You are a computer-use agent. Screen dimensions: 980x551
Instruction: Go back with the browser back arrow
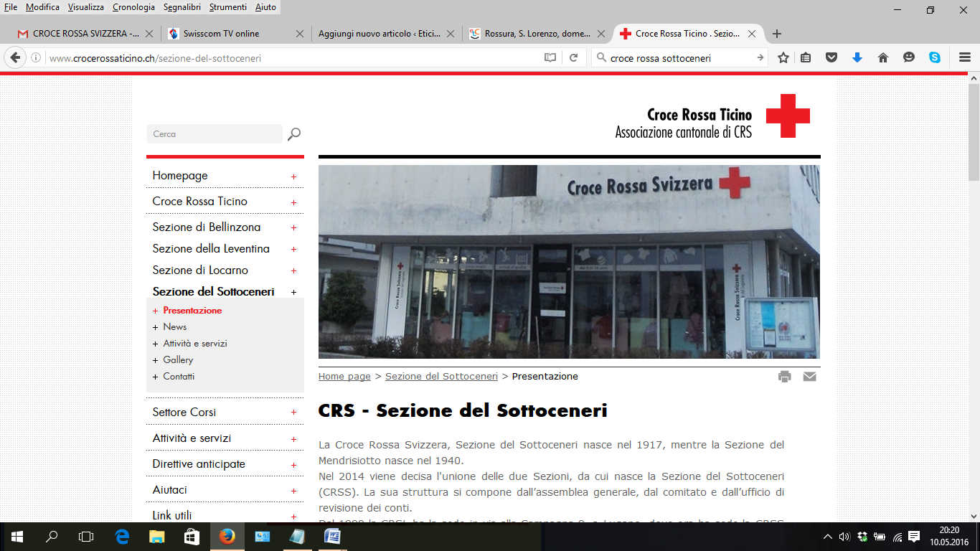(x=14, y=58)
